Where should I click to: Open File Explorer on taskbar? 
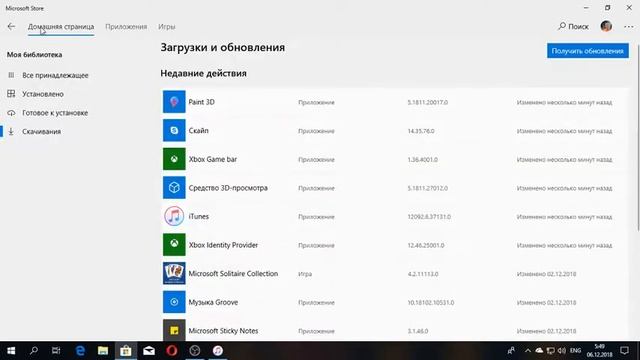coord(103,351)
